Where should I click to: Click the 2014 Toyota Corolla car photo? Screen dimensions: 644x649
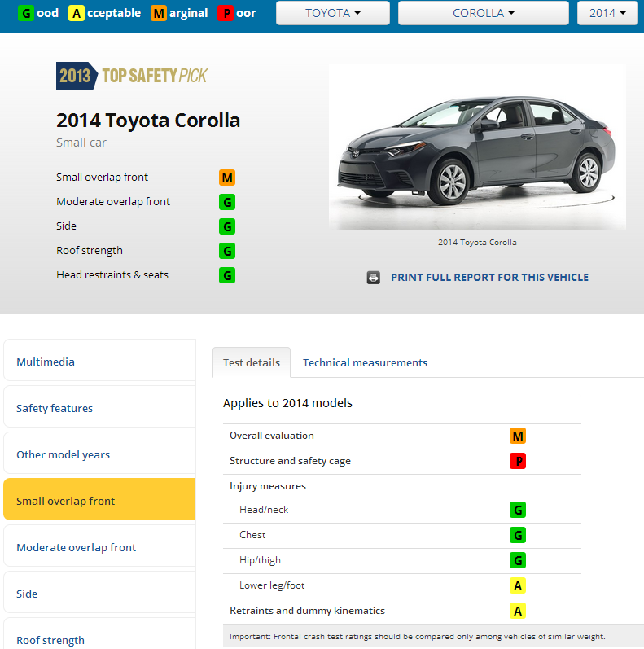tap(477, 147)
